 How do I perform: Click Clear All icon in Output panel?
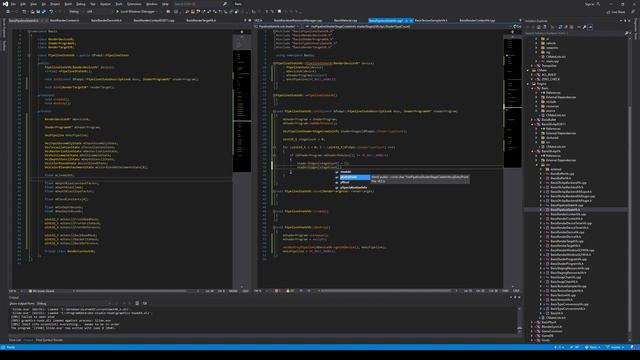(137, 303)
